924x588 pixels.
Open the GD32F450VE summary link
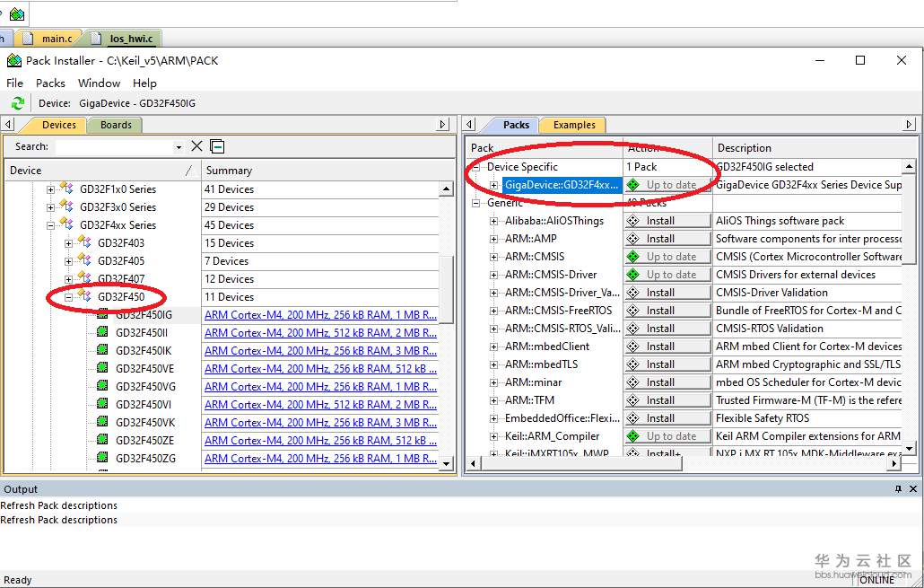pos(320,368)
